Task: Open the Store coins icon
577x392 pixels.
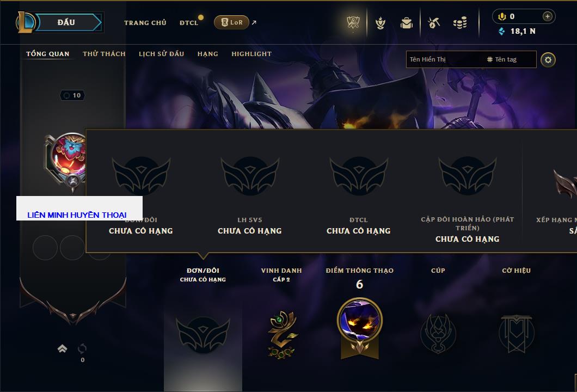Action: pyautogui.click(x=460, y=23)
